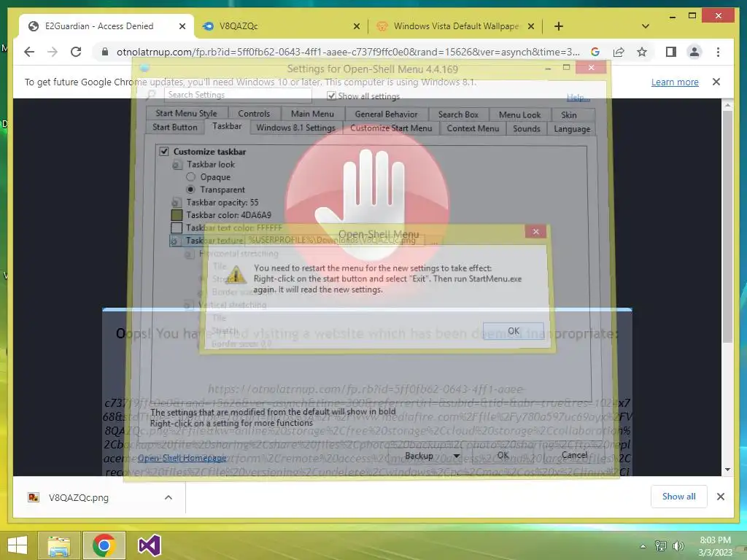Viewport: 747px width, 560px height.
Task: Open the Start Button tab
Action: [x=175, y=127]
